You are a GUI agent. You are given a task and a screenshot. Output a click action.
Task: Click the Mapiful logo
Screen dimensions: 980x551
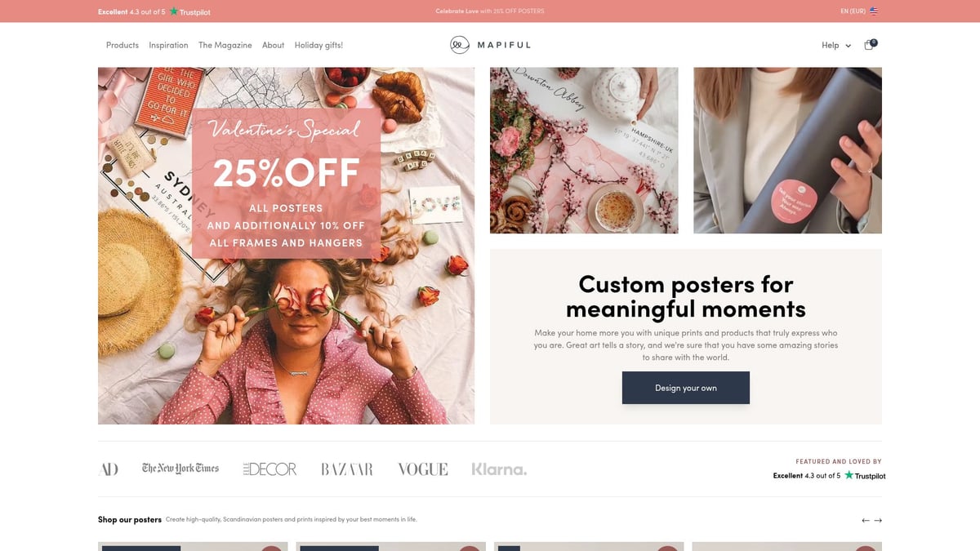[490, 45]
